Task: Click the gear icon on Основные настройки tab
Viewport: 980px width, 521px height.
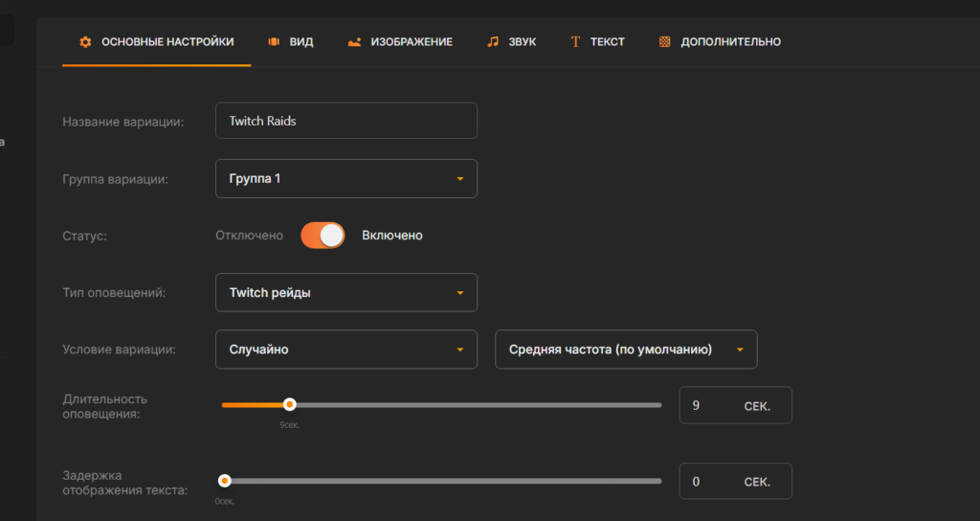Action: click(x=85, y=42)
